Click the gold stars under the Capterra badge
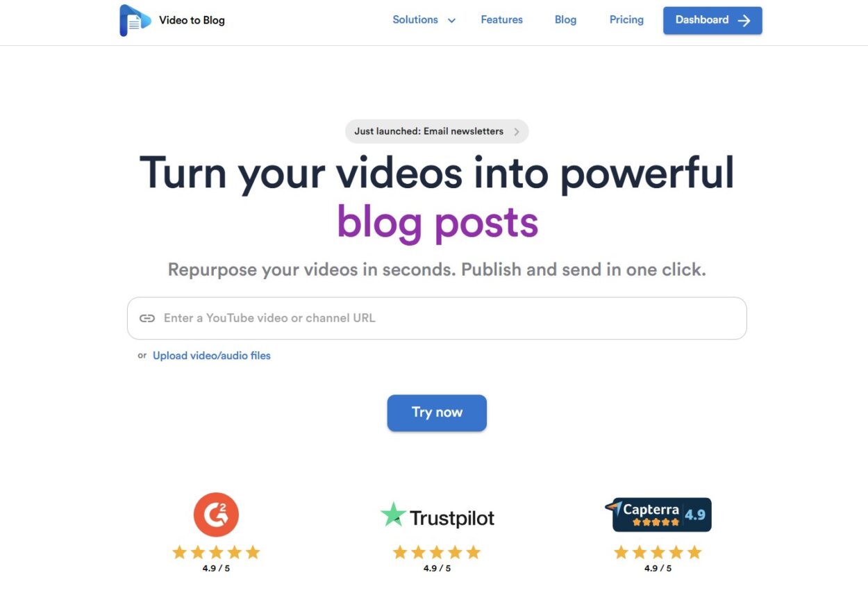Viewport: 868px width, 600px height. [658, 553]
